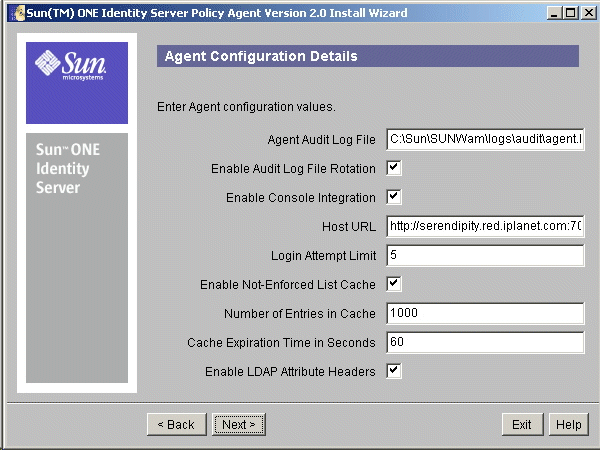Click Cache Expiration Time in Seconds field
The width and height of the screenshot is (600, 450).
pos(485,342)
